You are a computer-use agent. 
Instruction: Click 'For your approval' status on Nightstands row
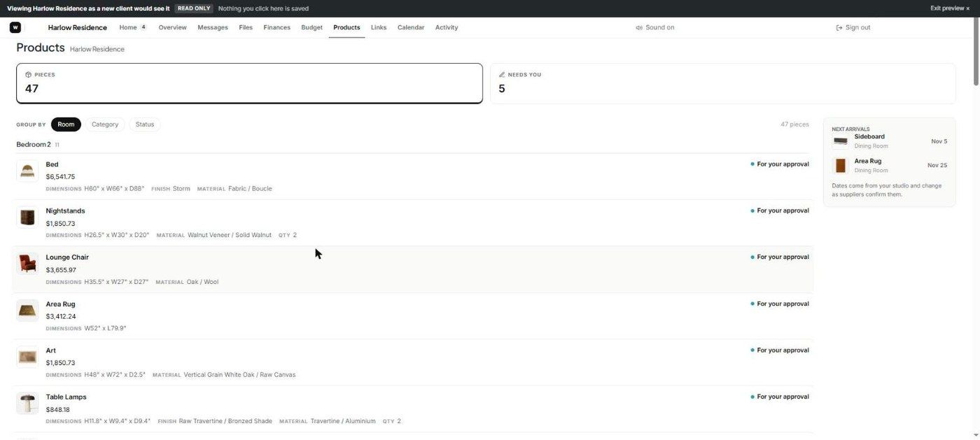pos(780,211)
